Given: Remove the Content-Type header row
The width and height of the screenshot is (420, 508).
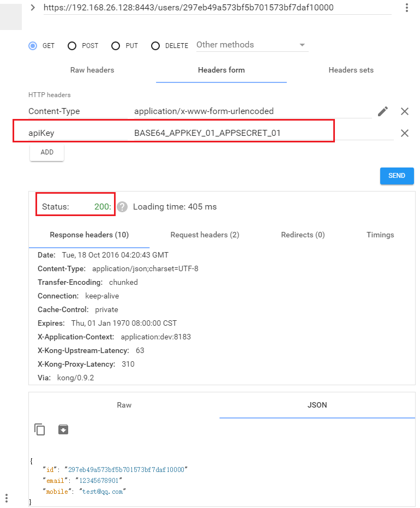Looking at the screenshot, I should pyautogui.click(x=405, y=111).
